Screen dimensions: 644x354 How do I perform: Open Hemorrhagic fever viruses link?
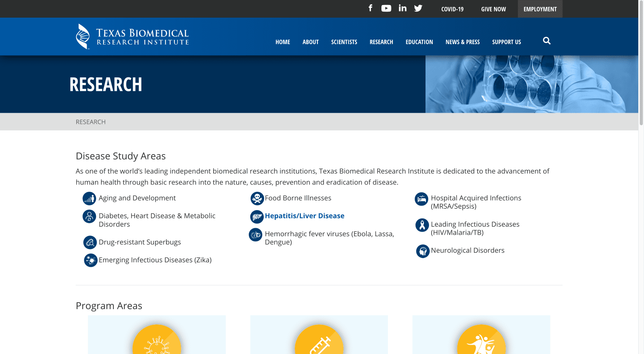tap(330, 238)
